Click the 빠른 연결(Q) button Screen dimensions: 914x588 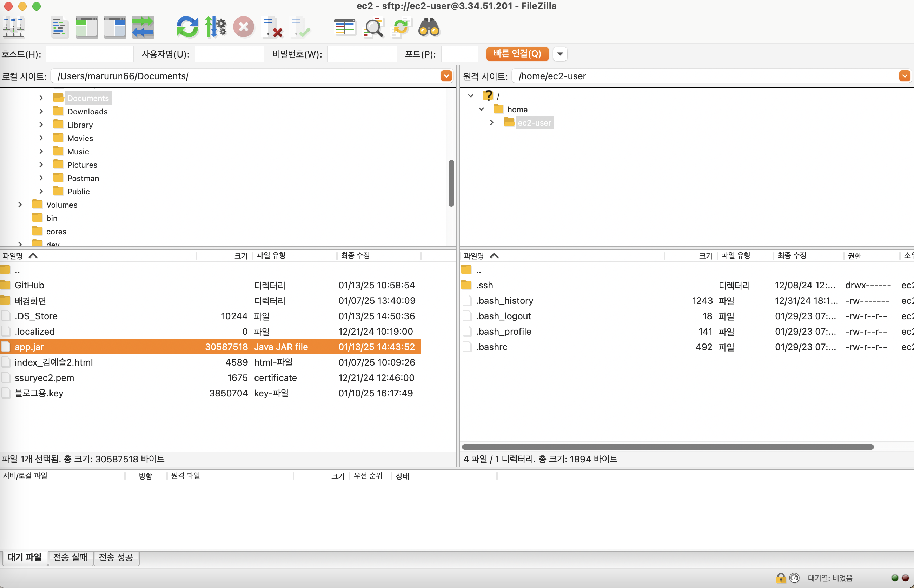pos(517,54)
